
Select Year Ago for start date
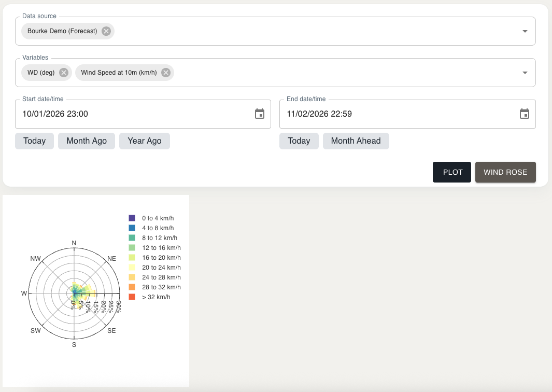[145, 141]
